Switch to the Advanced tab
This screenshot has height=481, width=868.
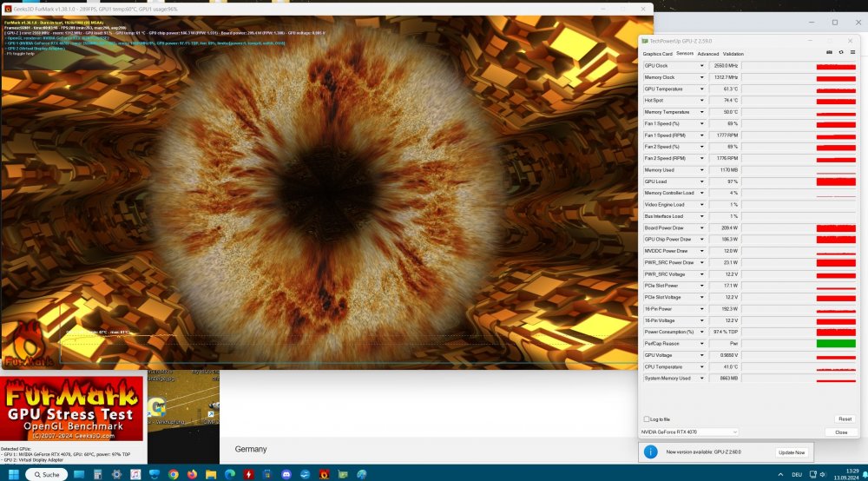(708, 54)
